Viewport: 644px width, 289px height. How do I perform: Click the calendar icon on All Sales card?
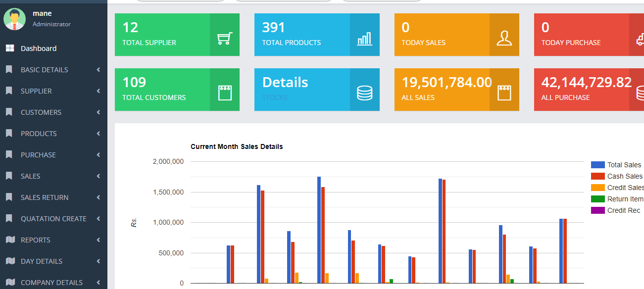504,93
